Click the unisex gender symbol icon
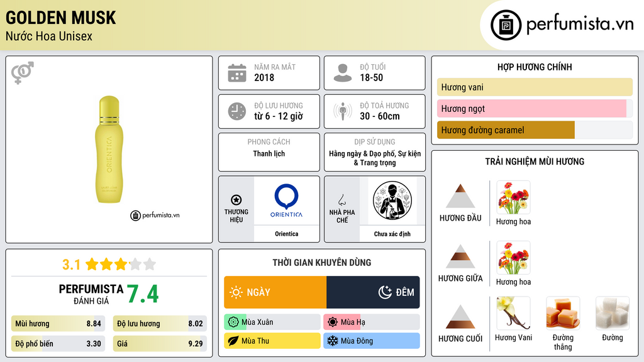The image size is (644, 362). coord(22,73)
